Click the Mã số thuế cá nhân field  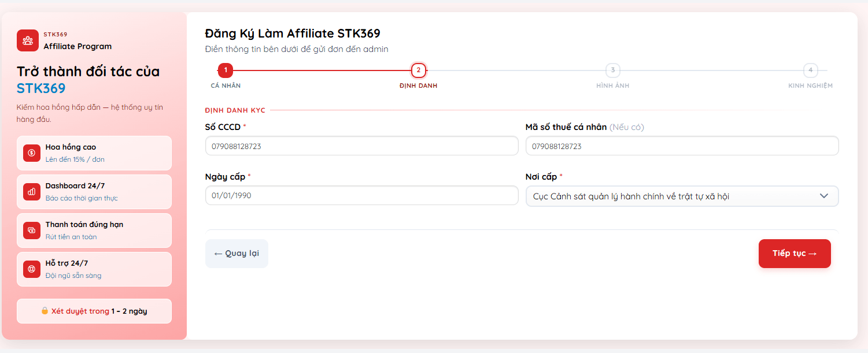coord(682,146)
